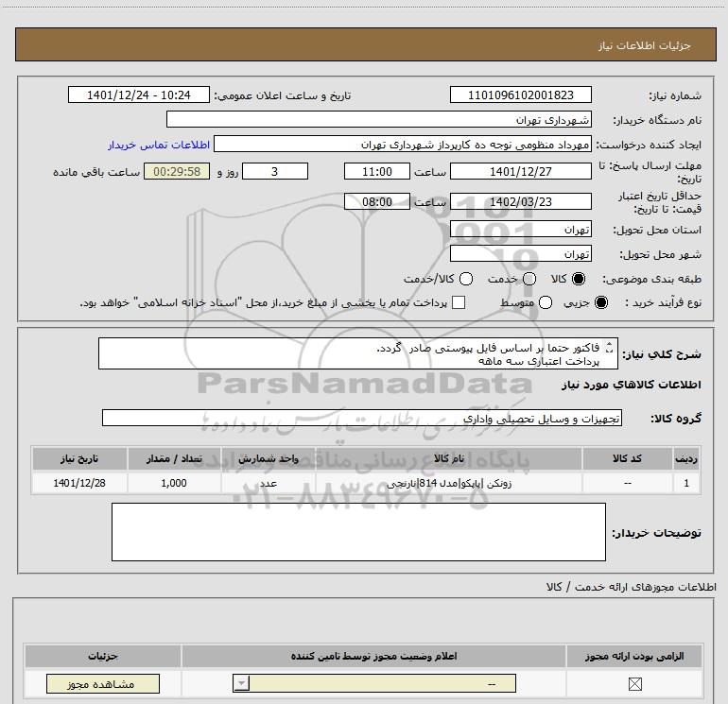This screenshot has width=728, height=704.
Task: Click unit cell عدد
Action: click(269, 483)
